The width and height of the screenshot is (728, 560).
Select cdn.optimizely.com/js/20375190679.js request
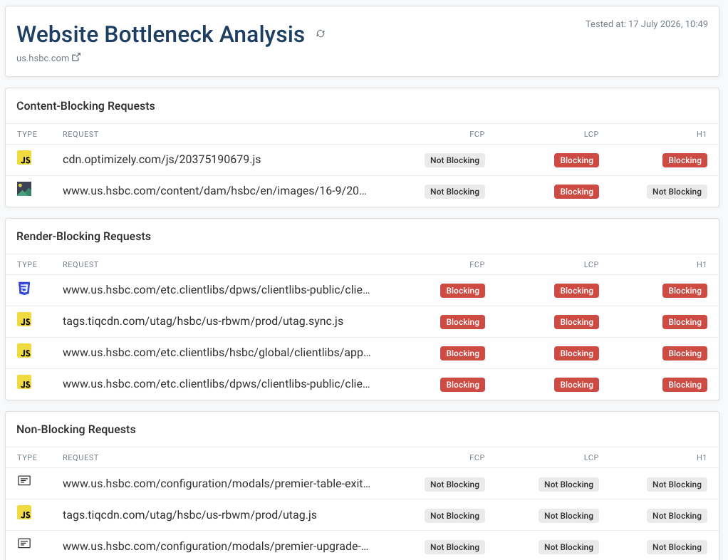[x=162, y=160]
